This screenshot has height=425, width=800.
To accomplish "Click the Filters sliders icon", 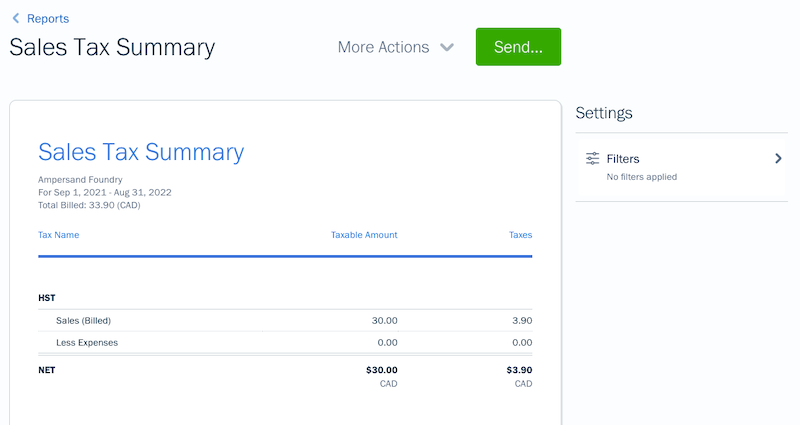I will (x=593, y=159).
